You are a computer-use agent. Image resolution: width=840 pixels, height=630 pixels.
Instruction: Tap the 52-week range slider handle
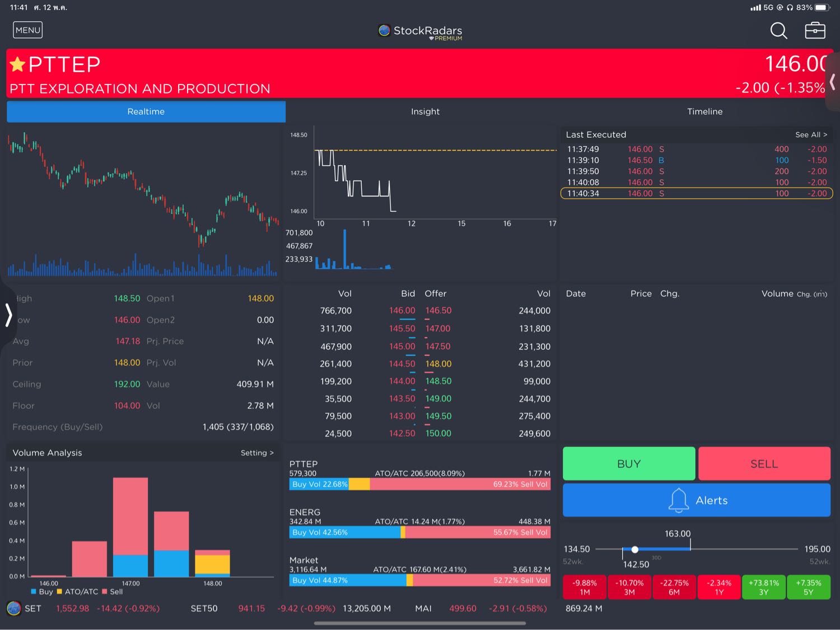click(634, 549)
